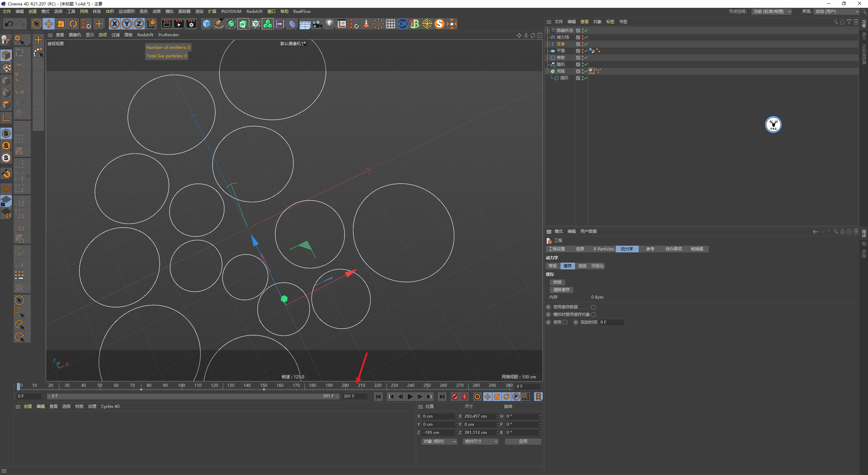This screenshot has width=868, height=475.
Task: Switch to the X-Particles project tab
Action: [x=603, y=249]
